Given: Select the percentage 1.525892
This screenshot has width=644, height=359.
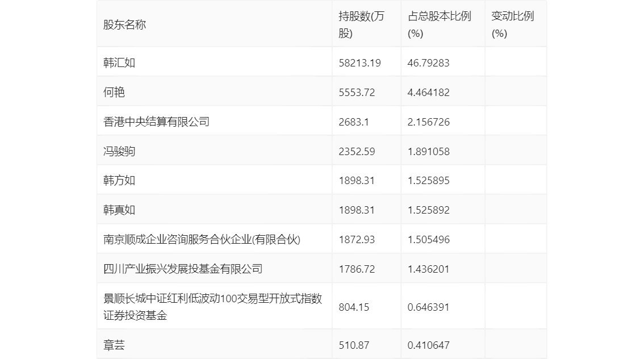Looking at the screenshot, I should pos(428,210).
